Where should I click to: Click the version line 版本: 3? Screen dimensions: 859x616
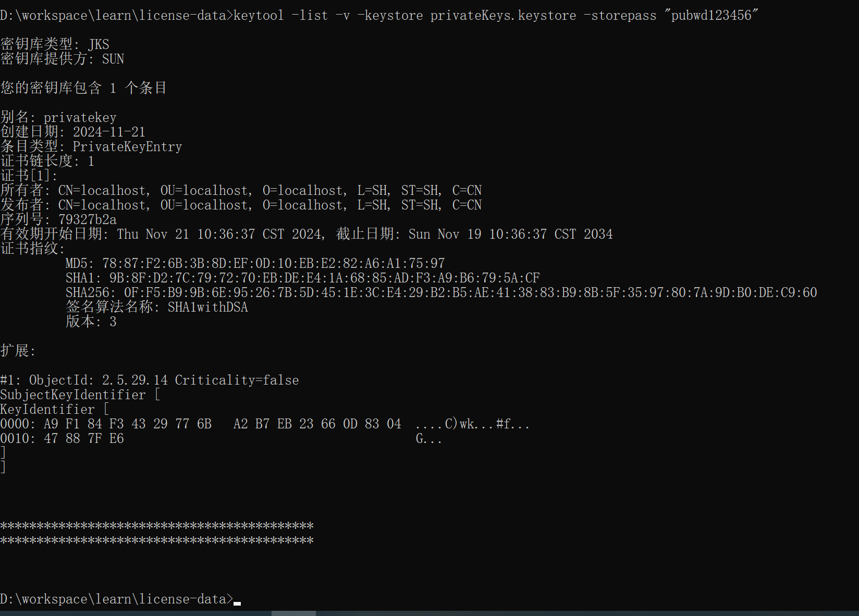(91, 322)
